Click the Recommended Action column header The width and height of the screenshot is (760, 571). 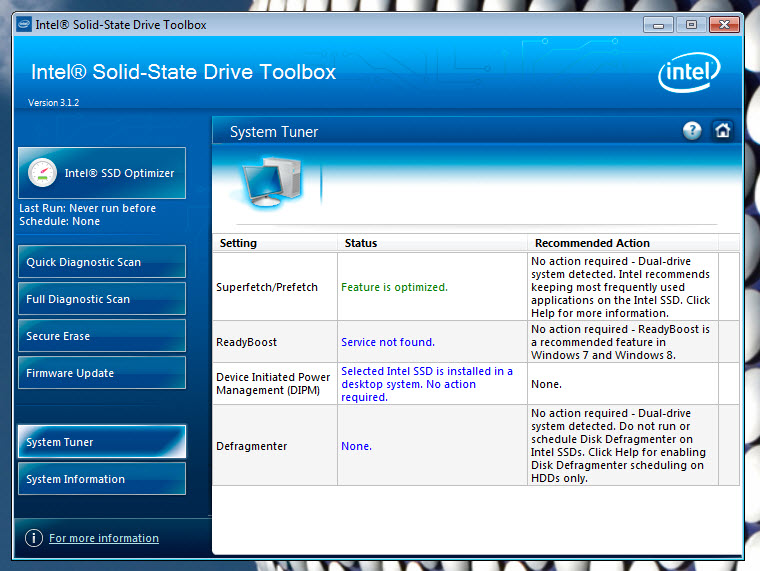623,243
